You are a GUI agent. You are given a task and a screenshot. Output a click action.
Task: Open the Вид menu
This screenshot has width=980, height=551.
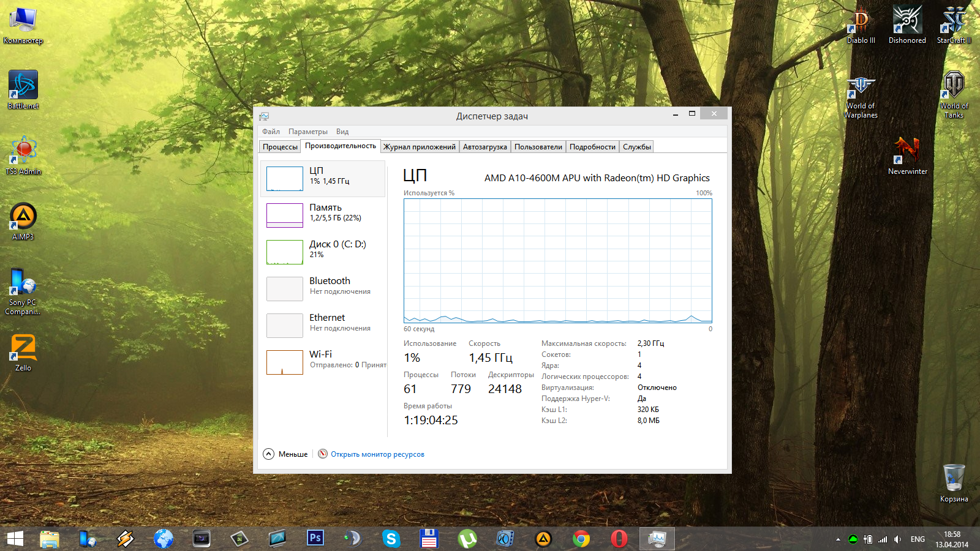342,132
